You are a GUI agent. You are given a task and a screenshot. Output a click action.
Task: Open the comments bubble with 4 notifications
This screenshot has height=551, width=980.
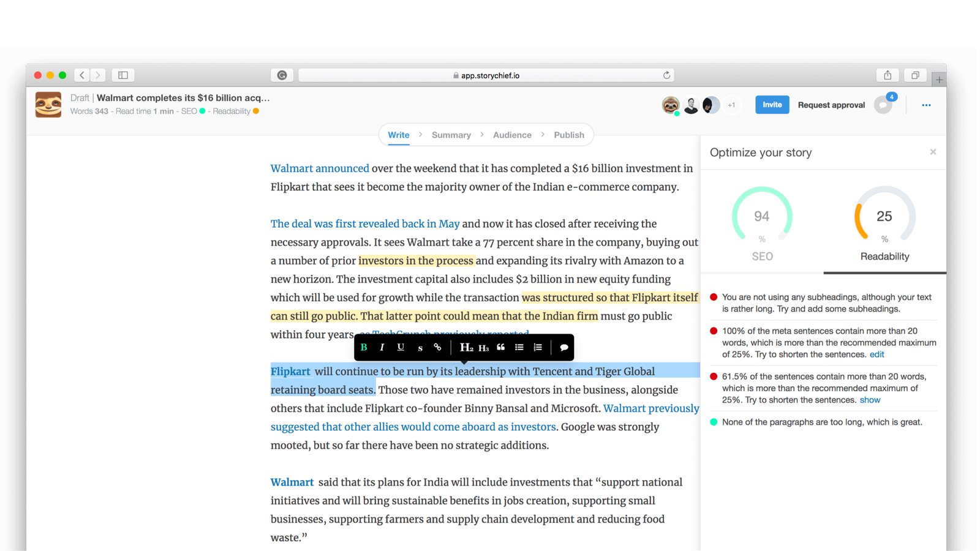click(x=883, y=105)
